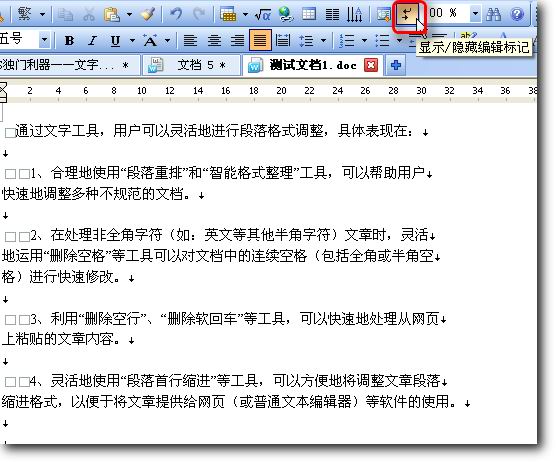Click the Underline button

(x=115, y=41)
